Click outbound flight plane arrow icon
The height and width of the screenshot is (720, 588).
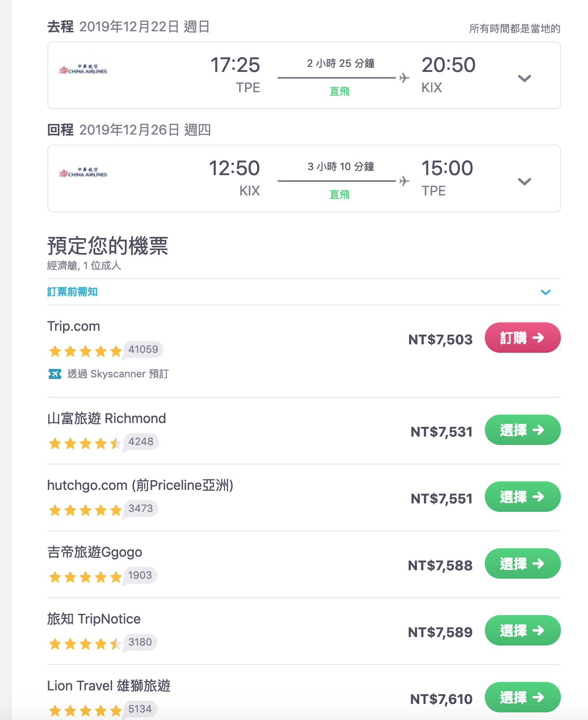(x=404, y=78)
